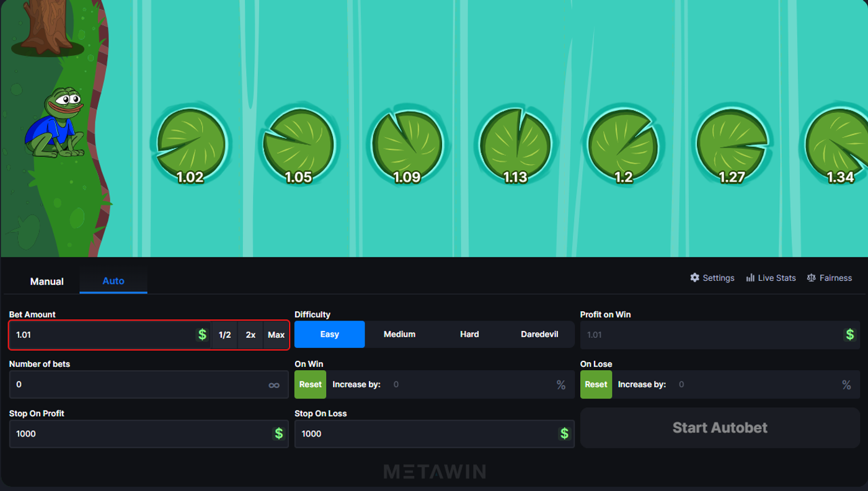
Task: Switch to the Auto tab
Action: point(113,281)
